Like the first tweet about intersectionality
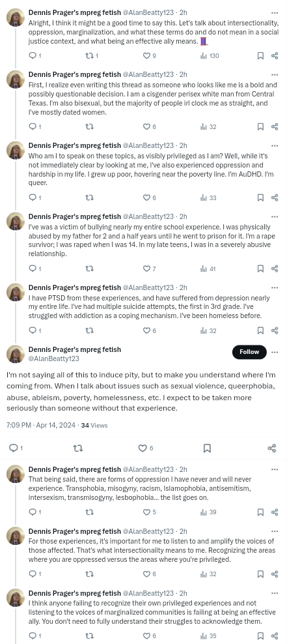Image resolution: width=287 pixels, height=644 pixels. click(149, 56)
